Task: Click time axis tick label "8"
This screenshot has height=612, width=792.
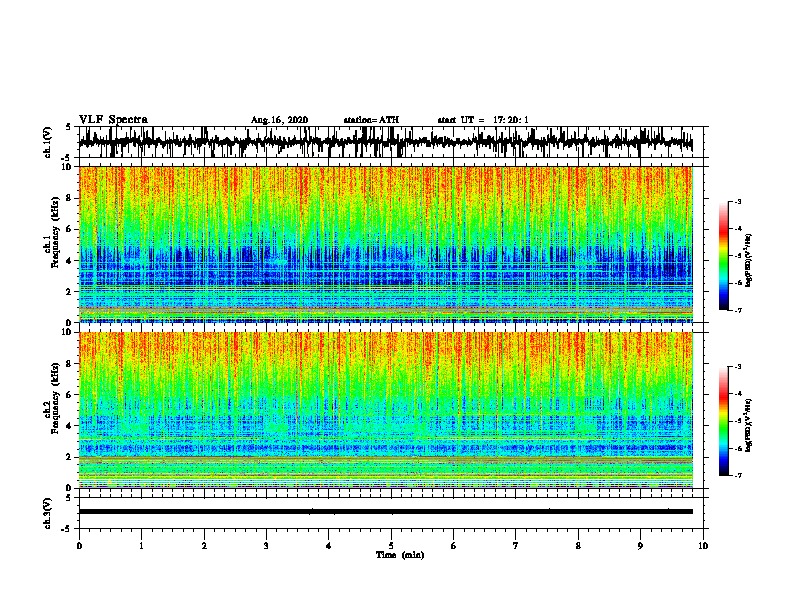Action: pyautogui.click(x=578, y=546)
